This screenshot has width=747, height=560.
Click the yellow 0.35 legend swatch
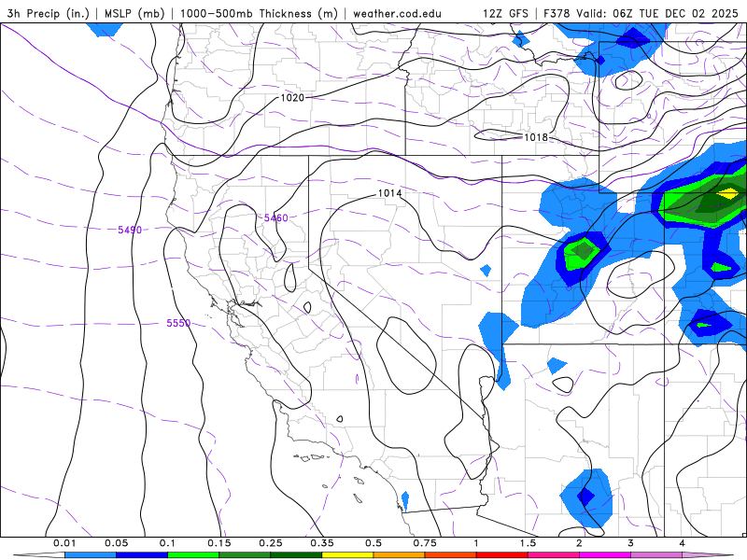coord(347,555)
